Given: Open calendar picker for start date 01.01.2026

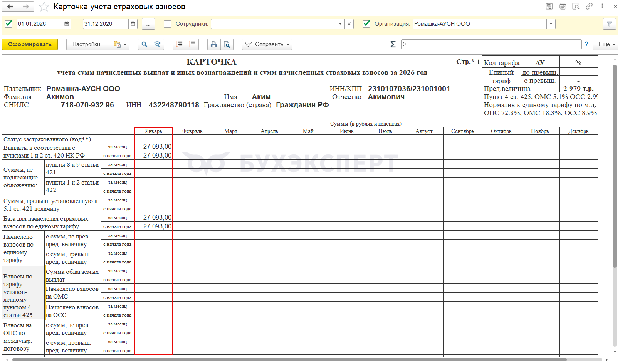Looking at the screenshot, I should [67, 24].
